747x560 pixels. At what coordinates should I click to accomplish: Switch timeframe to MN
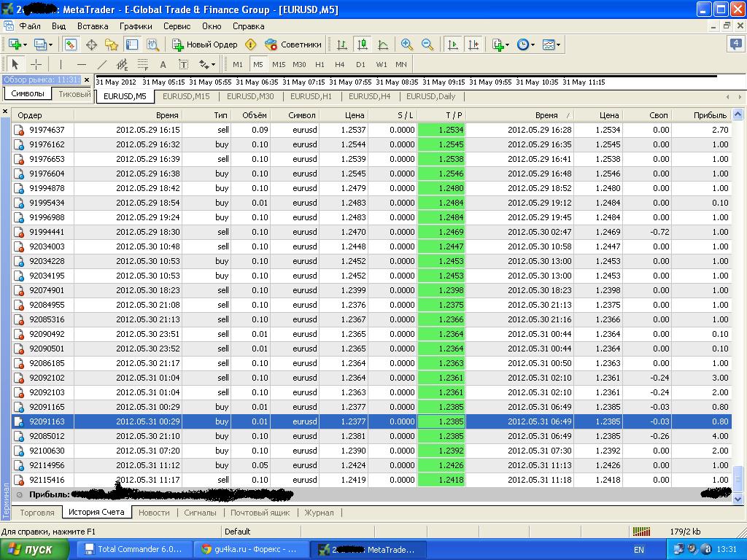pyautogui.click(x=401, y=64)
